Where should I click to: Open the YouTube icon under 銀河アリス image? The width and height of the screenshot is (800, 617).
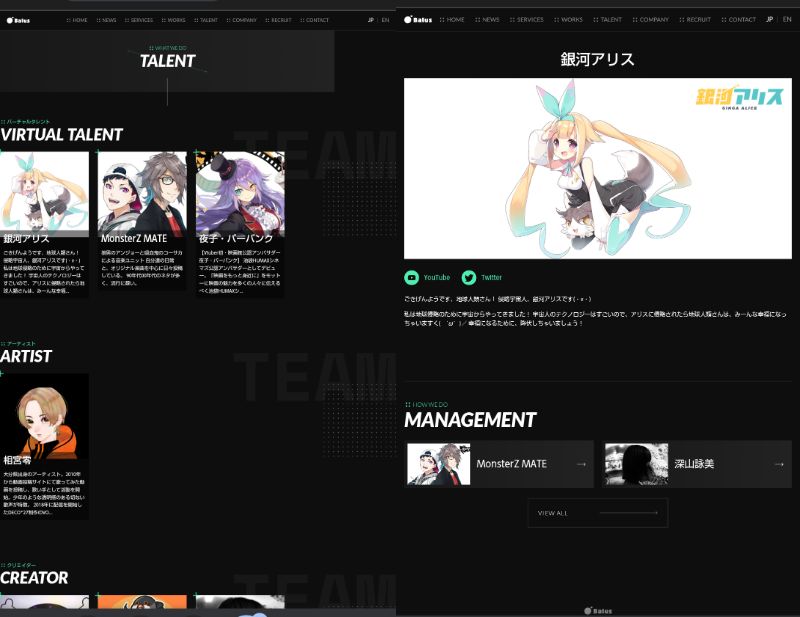pyautogui.click(x=411, y=277)
